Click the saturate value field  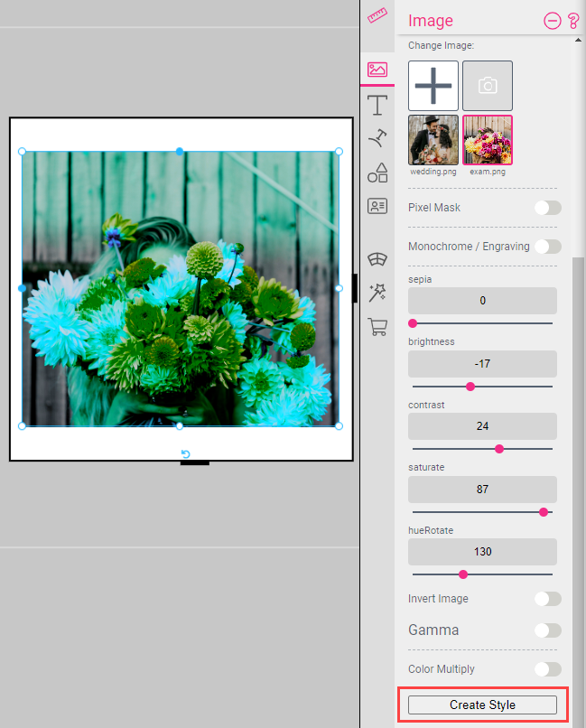point(482,489)
